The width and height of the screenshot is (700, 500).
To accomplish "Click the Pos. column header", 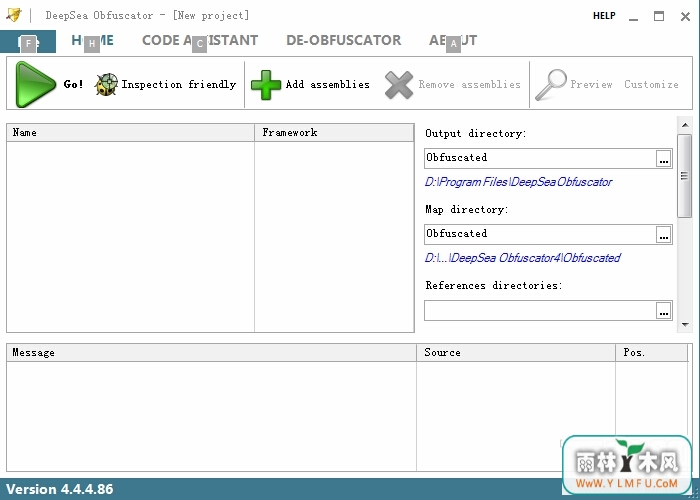I will click(x=652, y=353).
